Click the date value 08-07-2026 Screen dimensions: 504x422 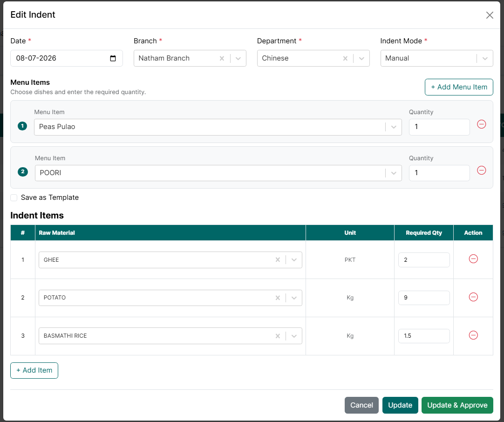[36, 58]
